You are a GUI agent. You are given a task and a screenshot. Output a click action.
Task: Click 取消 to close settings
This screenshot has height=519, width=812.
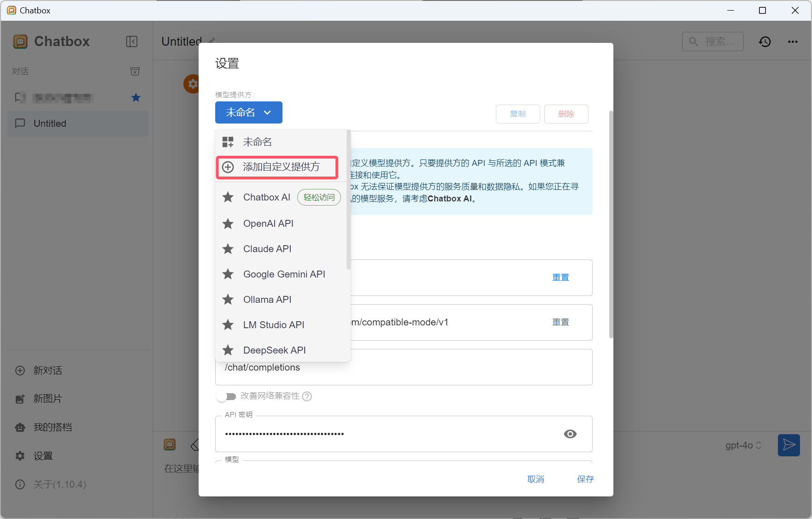(535, 479)
